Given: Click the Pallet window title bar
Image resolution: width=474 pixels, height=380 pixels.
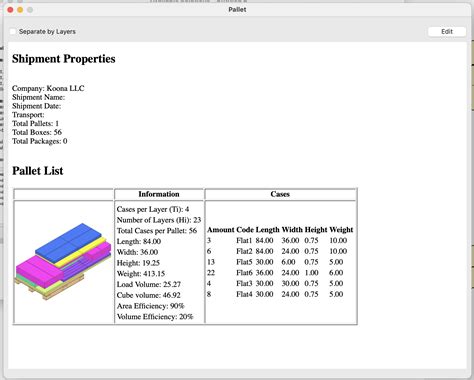Looking at the screenshot, I should 237,10.
